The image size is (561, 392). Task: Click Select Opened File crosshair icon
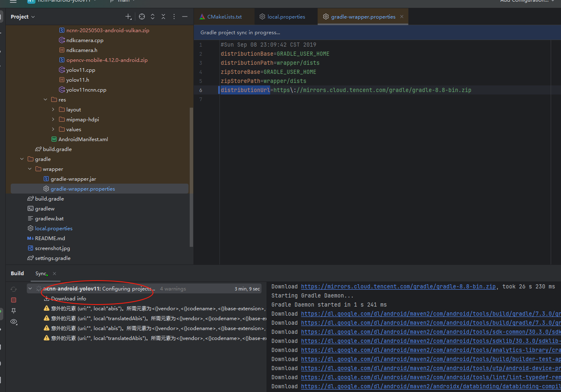142,17
